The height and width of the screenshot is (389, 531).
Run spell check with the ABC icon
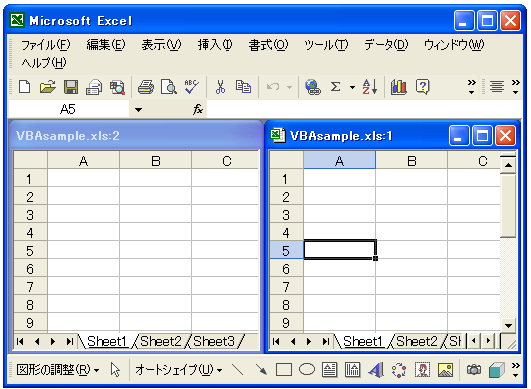[x=192, y=87]
